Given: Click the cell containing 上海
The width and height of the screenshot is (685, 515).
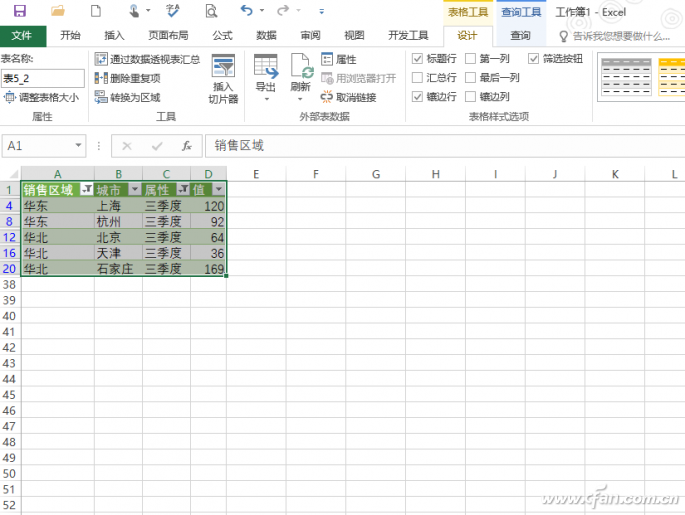Looking at the screenshot, I should tap(118, 206).
